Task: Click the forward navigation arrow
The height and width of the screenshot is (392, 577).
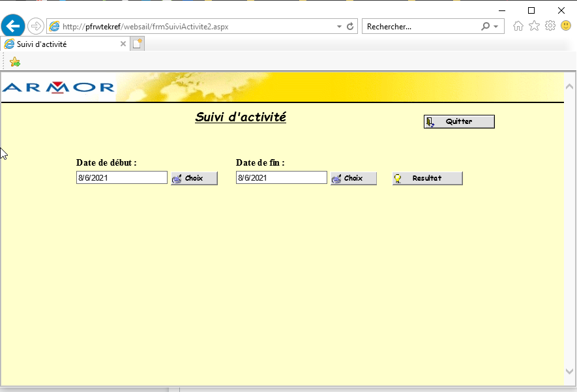Action: click(36, 26)
